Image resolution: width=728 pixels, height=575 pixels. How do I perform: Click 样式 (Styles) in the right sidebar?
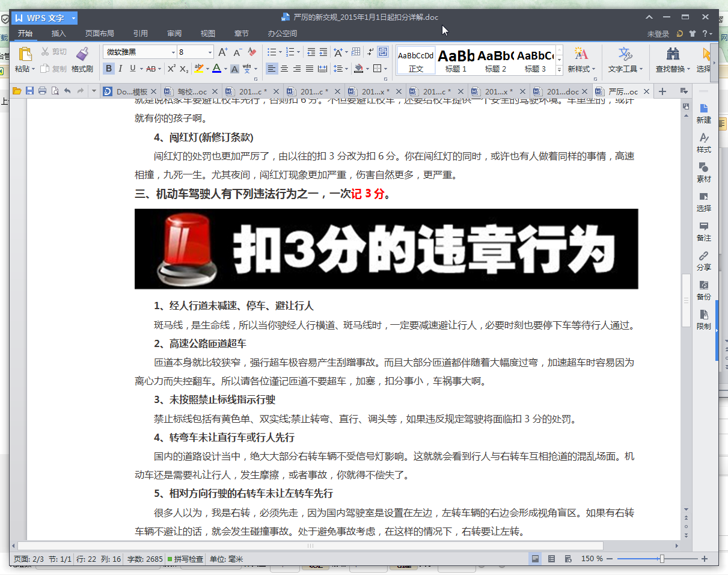pos(703,143)
